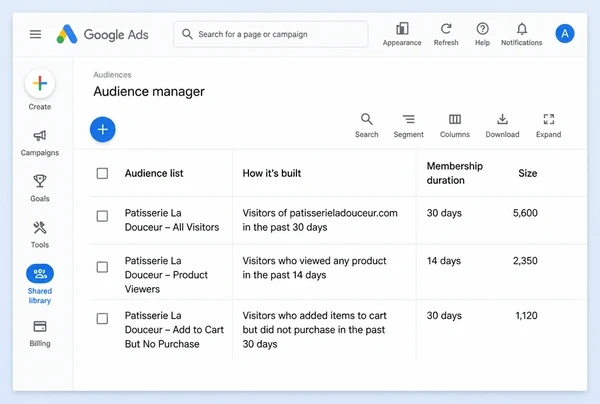Select the 5,600 size value
600x404 pixels.
tap(525, 213)
